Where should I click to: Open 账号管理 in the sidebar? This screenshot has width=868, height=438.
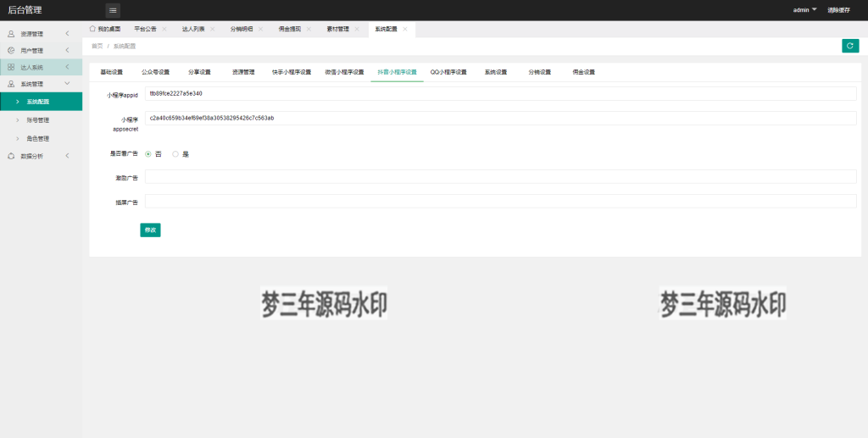[x=38, y=120]
